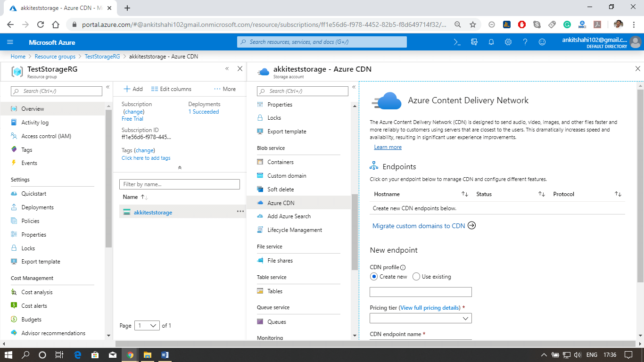Collapse the essentials section chevron
Image resolution: width=644 pixels, height=362 pixels.
(179, 168)
